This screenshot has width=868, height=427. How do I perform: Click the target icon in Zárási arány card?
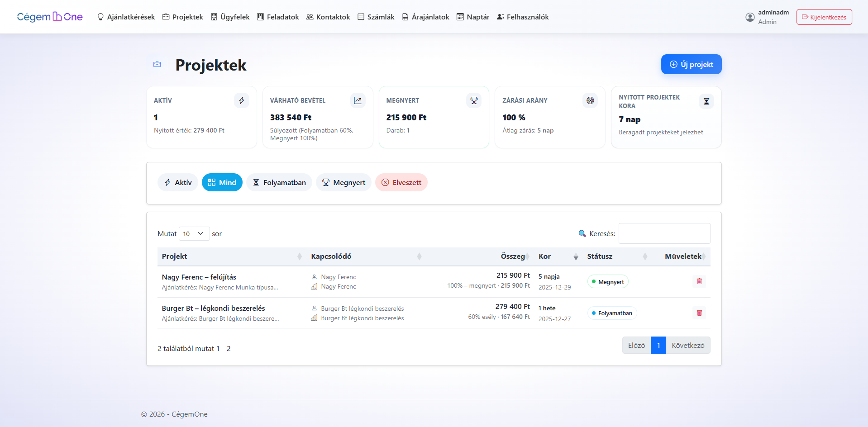pyautogui.click(x=590, y=100)
